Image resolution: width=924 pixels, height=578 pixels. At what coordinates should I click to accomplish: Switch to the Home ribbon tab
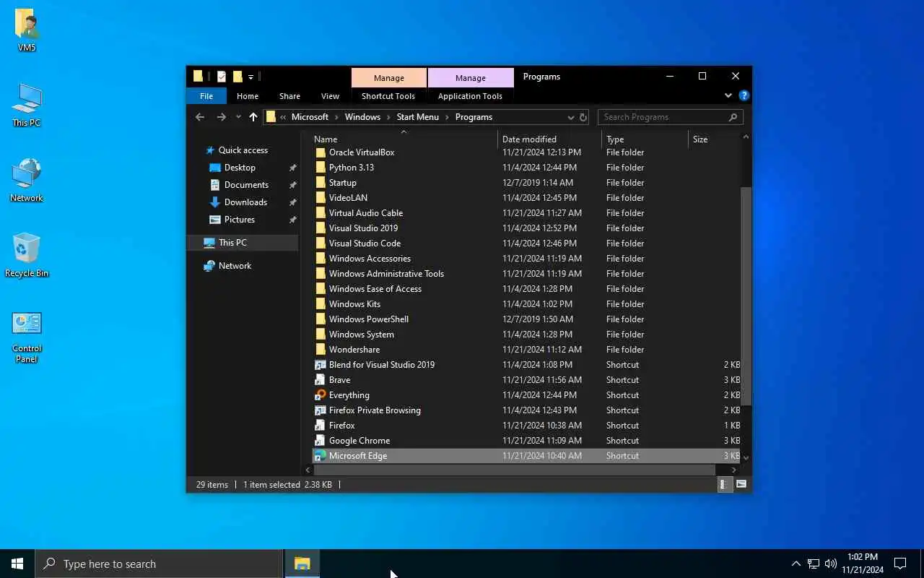point(248,96)
